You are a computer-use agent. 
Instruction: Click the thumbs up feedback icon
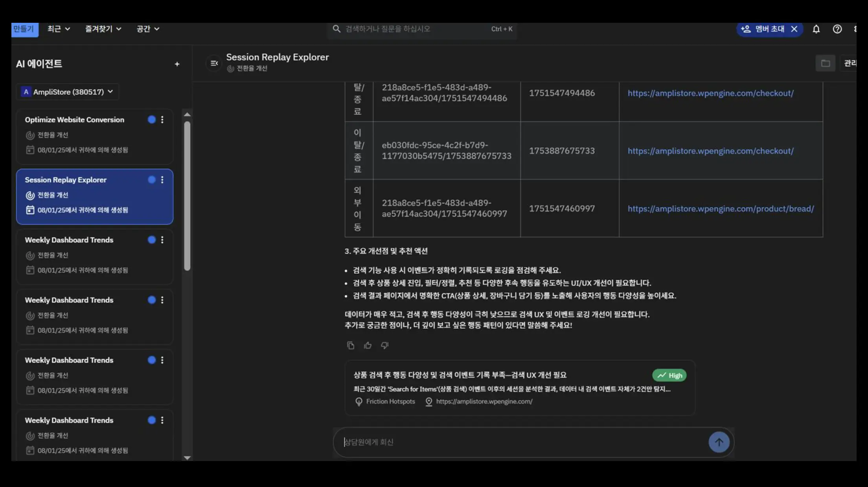pos(368,345)
